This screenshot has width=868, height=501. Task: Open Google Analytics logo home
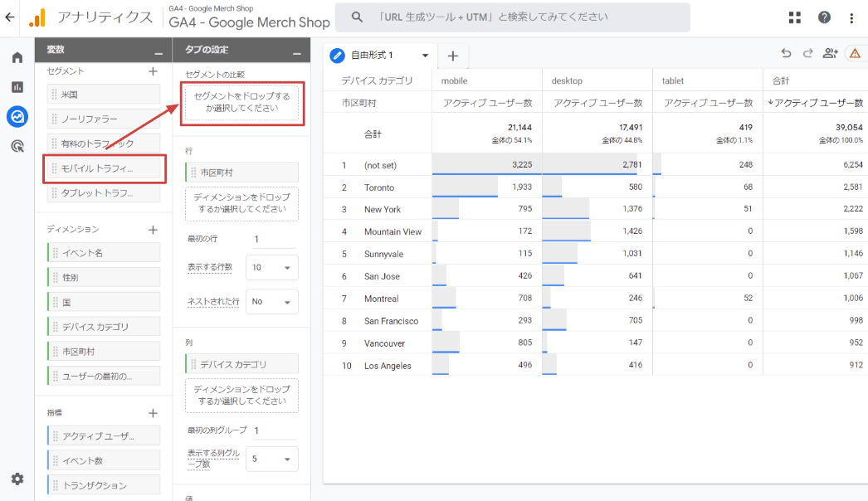tap(37, 17)
